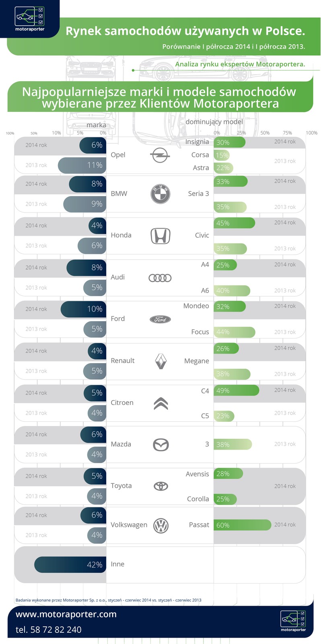Click the "Analiza rynku ekspertów Motoraportera" text
321x644 pixels.
[240, 64]
